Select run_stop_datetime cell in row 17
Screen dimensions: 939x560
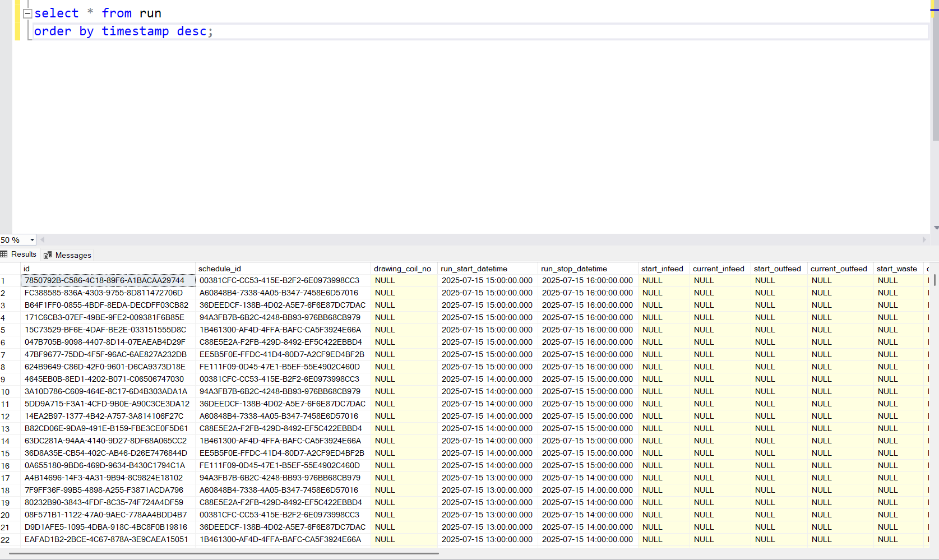point(588,478)
